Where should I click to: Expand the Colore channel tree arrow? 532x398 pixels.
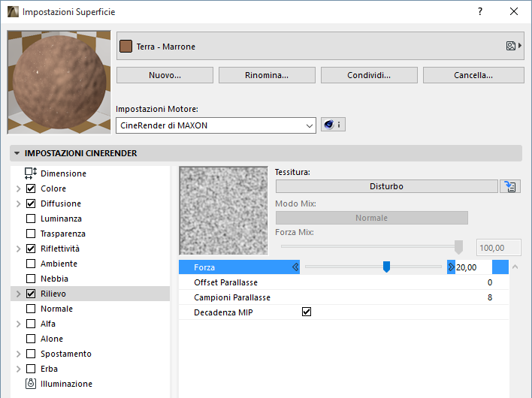[18, 188]
